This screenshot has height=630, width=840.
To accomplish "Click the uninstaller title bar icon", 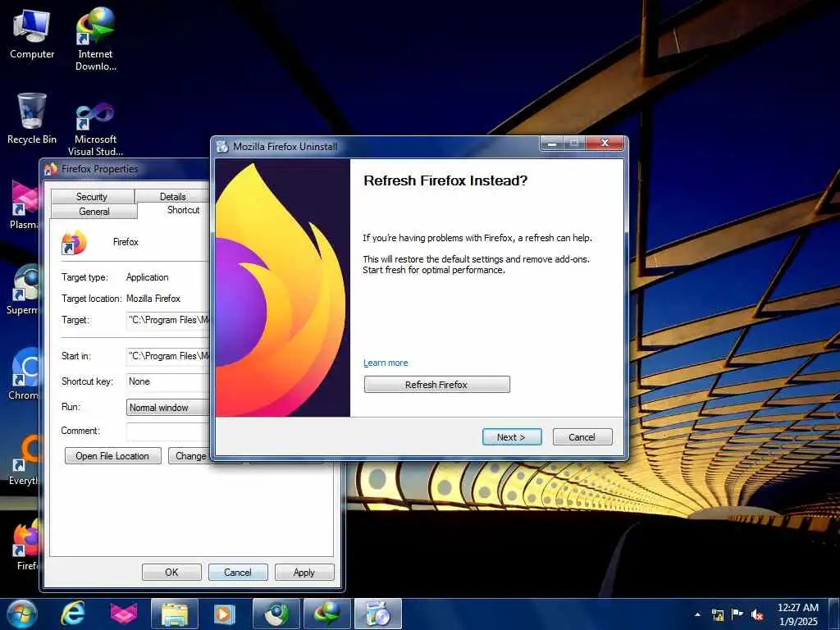I will tap(222, 146).
